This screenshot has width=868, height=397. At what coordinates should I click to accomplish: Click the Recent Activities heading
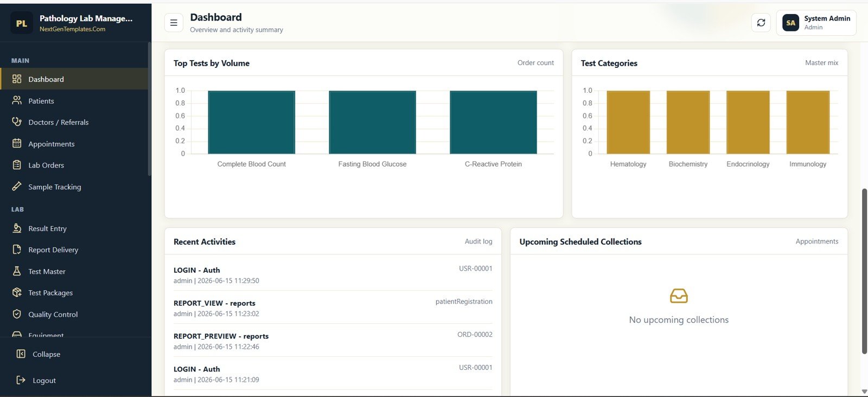pyautogui.click(x=205, y=242)
